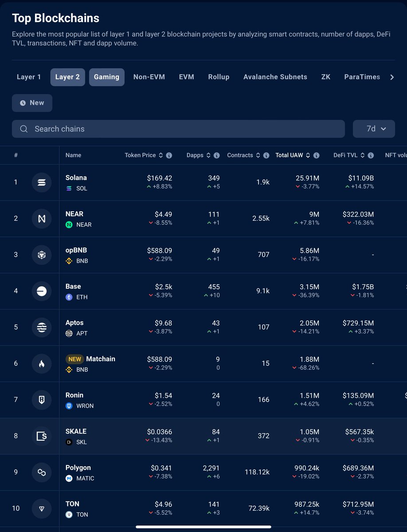This screenshot has width=407, height=532.
Task: Sort by DeFi TVL column arrows
Action: click(x=363, y=156)
